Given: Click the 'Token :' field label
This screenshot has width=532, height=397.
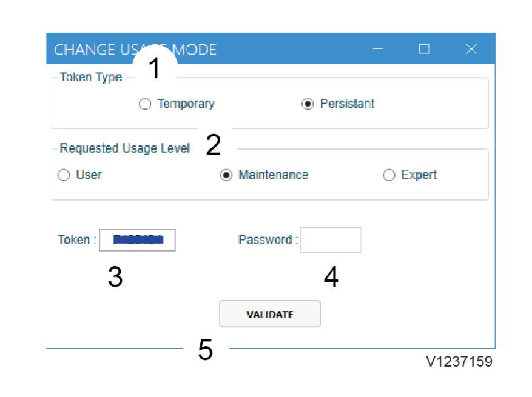Looking at the screenshot, I should (x=77, y=239).
